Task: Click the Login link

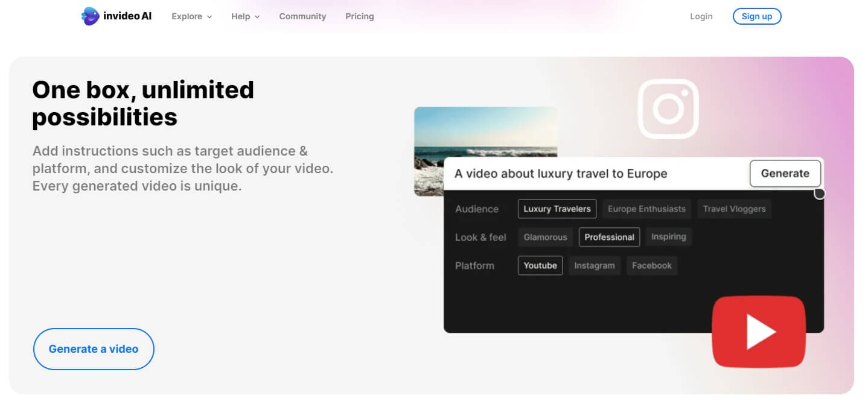Action: click(x=701, y=16)
